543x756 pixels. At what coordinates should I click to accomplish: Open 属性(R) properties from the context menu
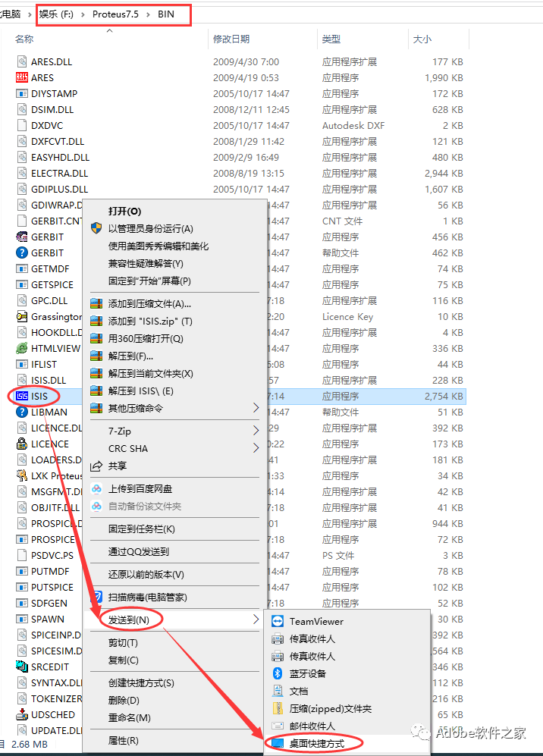coord(123,740)
